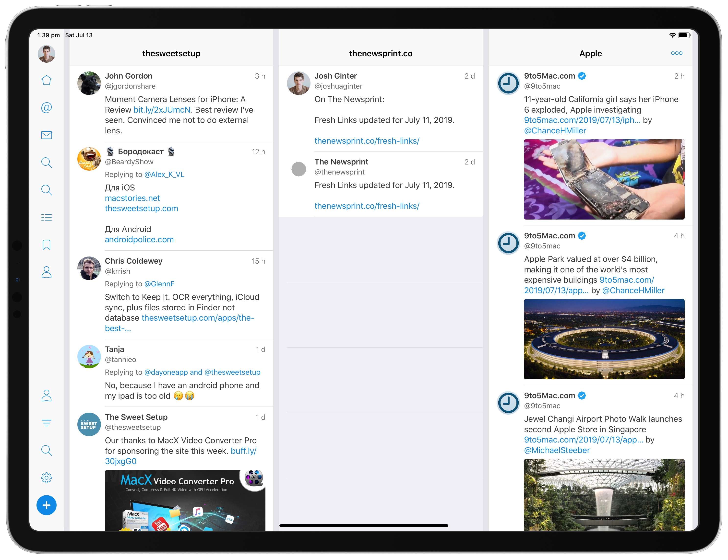Tap the BeardyShow profile avatar
Screen dimensions: 728x560
tap(89, 159)
